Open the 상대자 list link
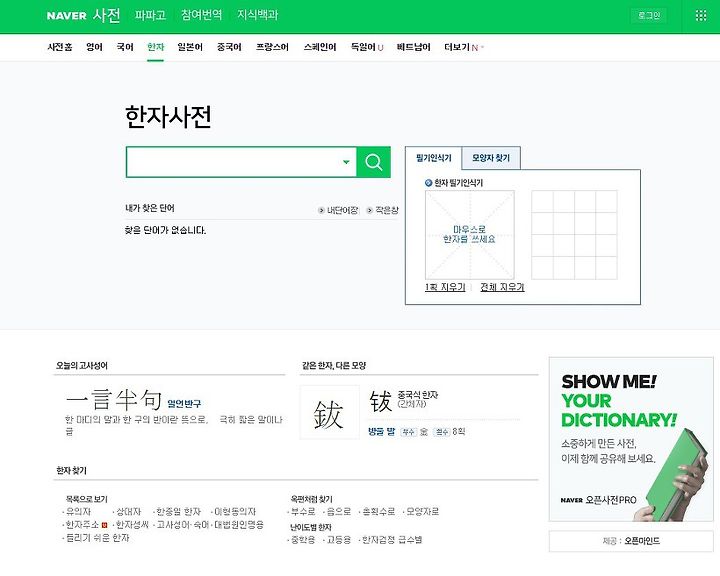The image size is (720, 576). (128, 511)
